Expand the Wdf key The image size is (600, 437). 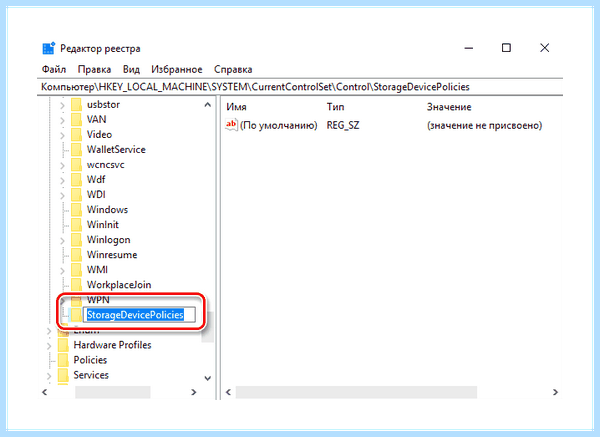(x=62, y=180)
